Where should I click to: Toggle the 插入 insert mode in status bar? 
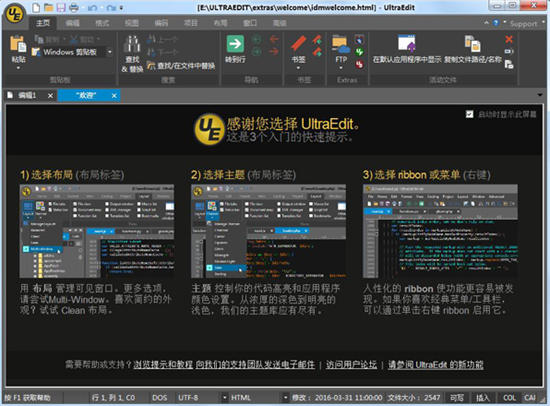pos(483,398)
